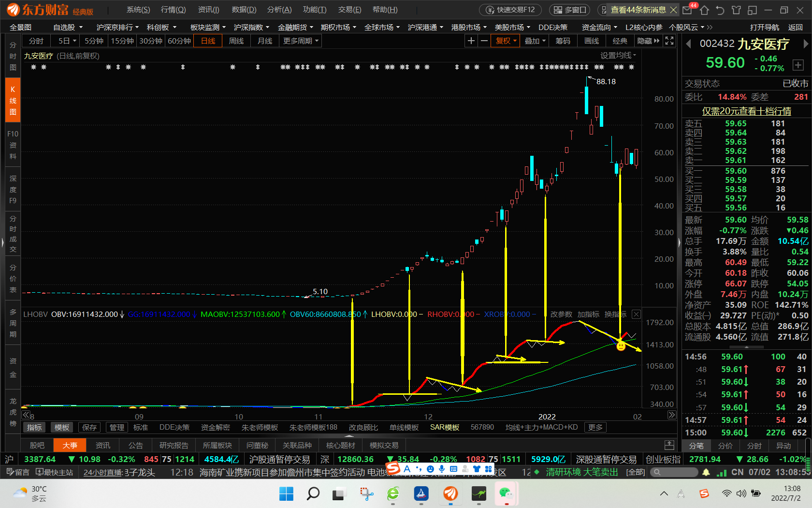Screen dimensions: 812x508
Task: Open the skin theme shirt icon
Action: tap(736, 10)
